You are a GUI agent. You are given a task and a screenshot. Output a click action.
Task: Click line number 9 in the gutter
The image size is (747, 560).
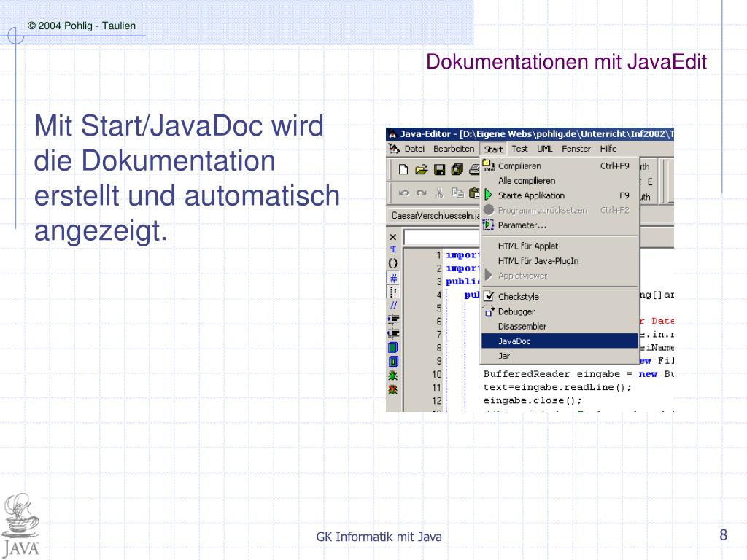tap(438, 361)
